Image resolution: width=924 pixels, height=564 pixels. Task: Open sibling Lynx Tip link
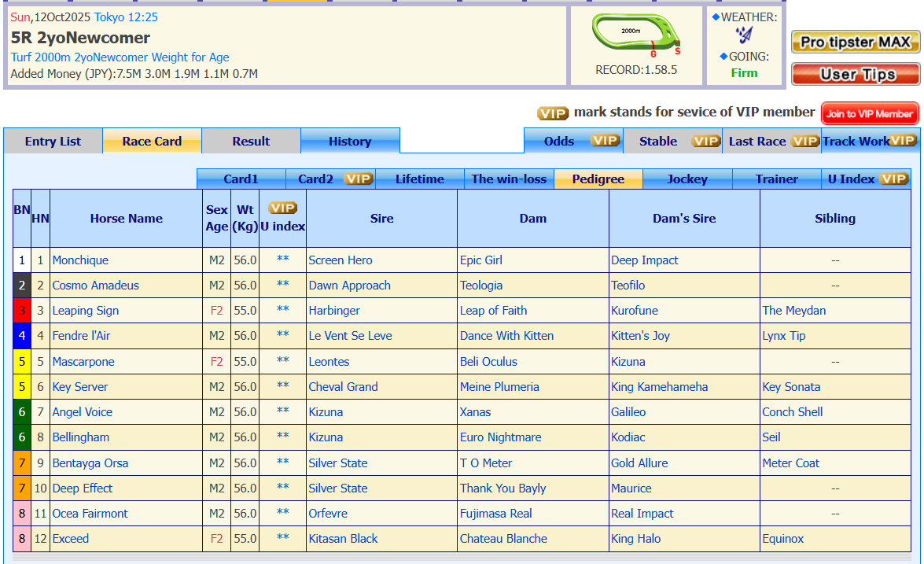(784, 336)
